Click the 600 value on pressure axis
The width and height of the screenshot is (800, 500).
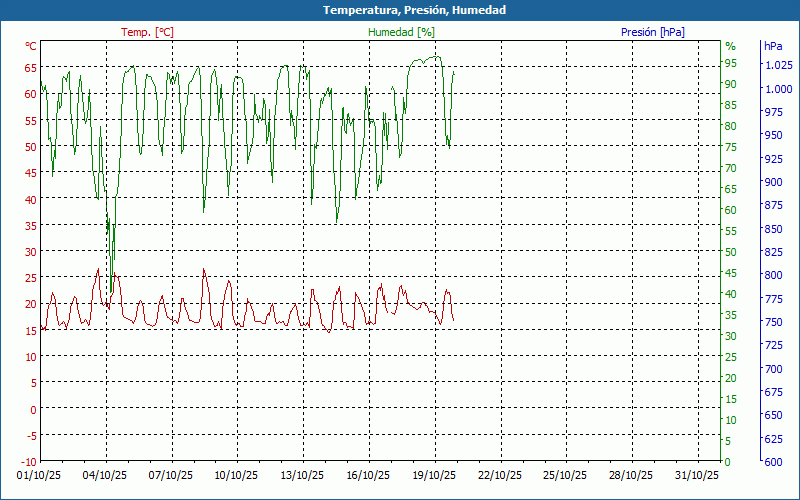click(772, 461)
